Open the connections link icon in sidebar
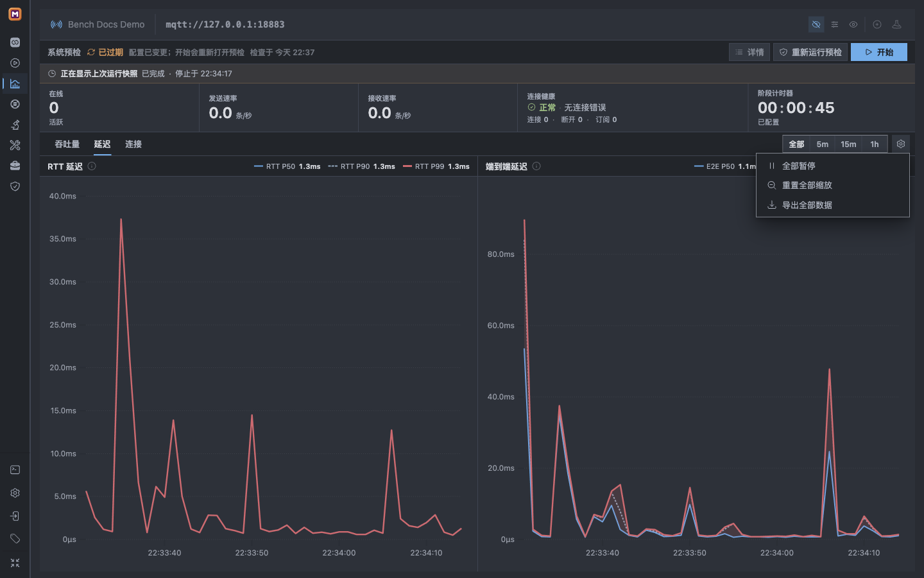Viewport: 924px width, 578px height. 15,42
